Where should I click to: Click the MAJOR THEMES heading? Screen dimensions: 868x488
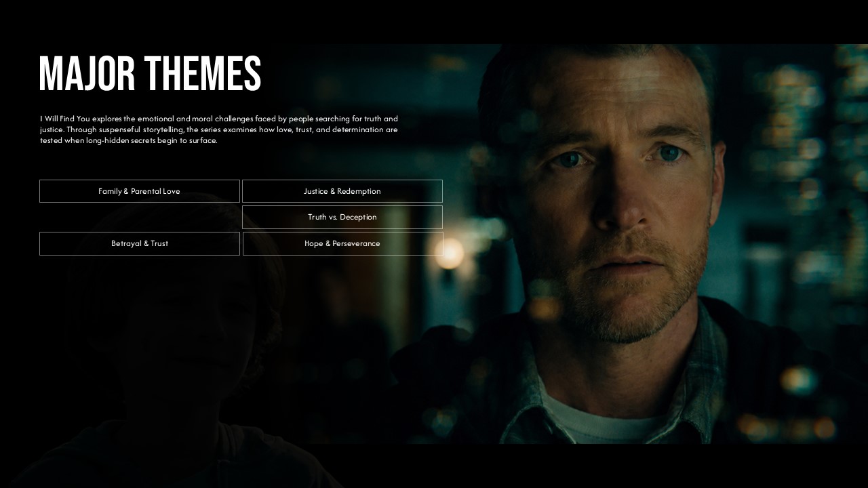click(x=150, y=74)
